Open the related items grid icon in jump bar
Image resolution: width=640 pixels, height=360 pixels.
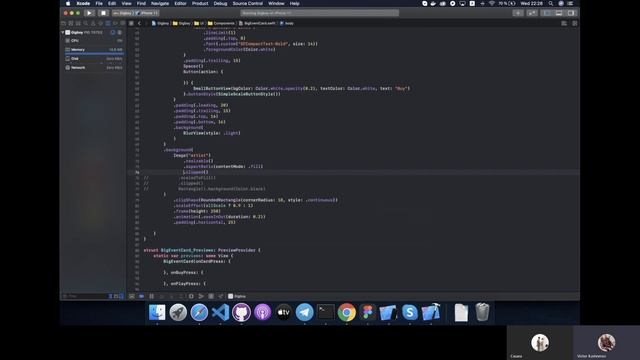(131, 23)
